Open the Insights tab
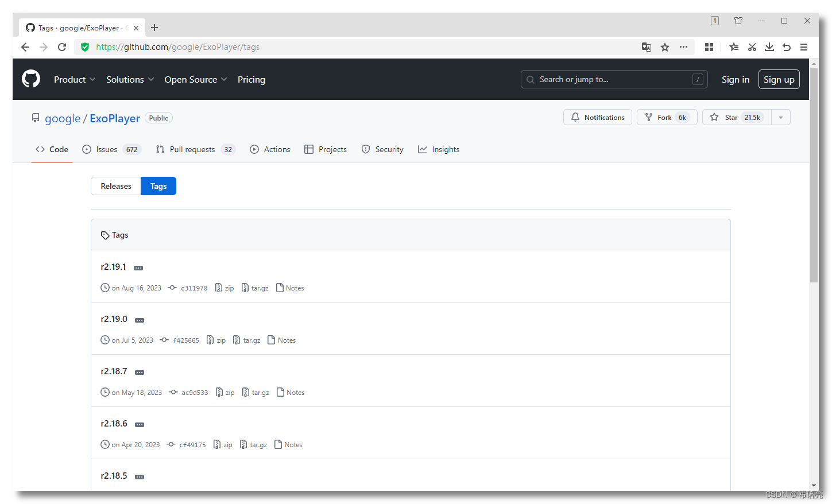The image size is (832, 504). (x=439, y=149)
